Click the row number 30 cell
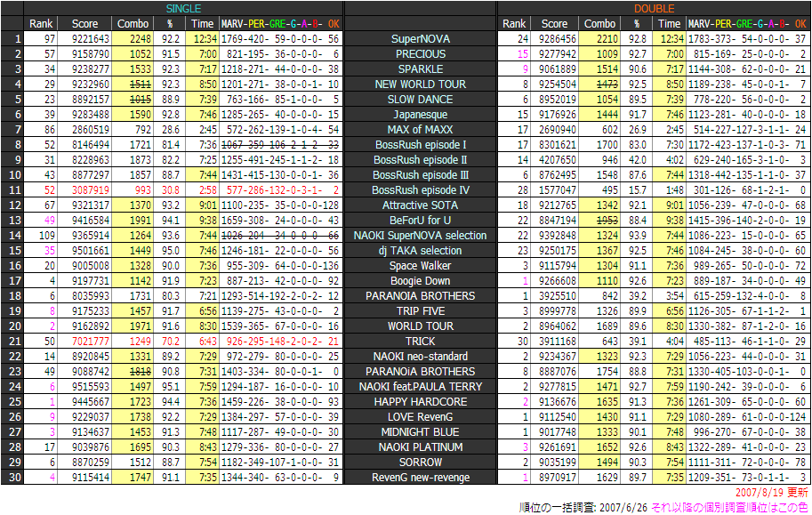 (12, 478)
